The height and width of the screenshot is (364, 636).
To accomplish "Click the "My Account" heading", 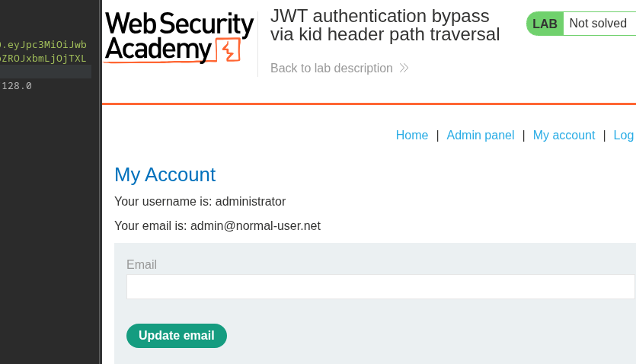I will pyautogui.click(x=165, y=174).
